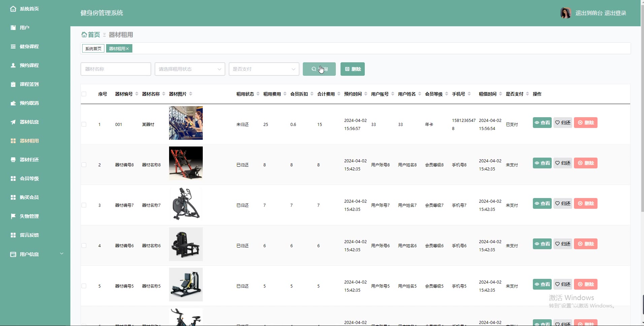The width and height of the screenshot is (644, 326).
Task: Click the 购买会员 grid icon
Action: pos(13,197)
